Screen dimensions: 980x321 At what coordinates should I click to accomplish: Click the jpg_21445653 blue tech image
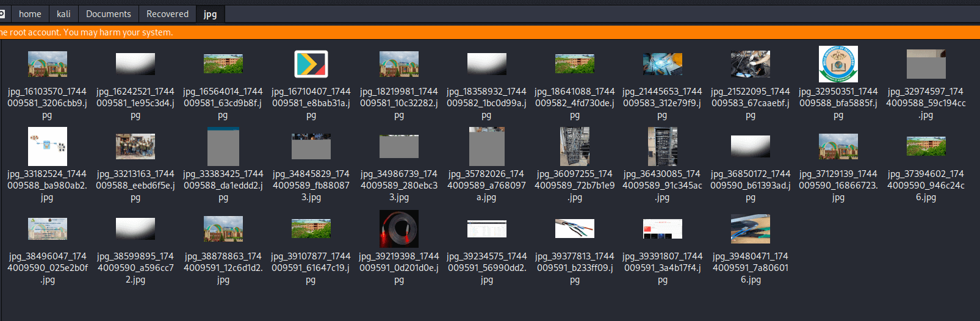662,64
